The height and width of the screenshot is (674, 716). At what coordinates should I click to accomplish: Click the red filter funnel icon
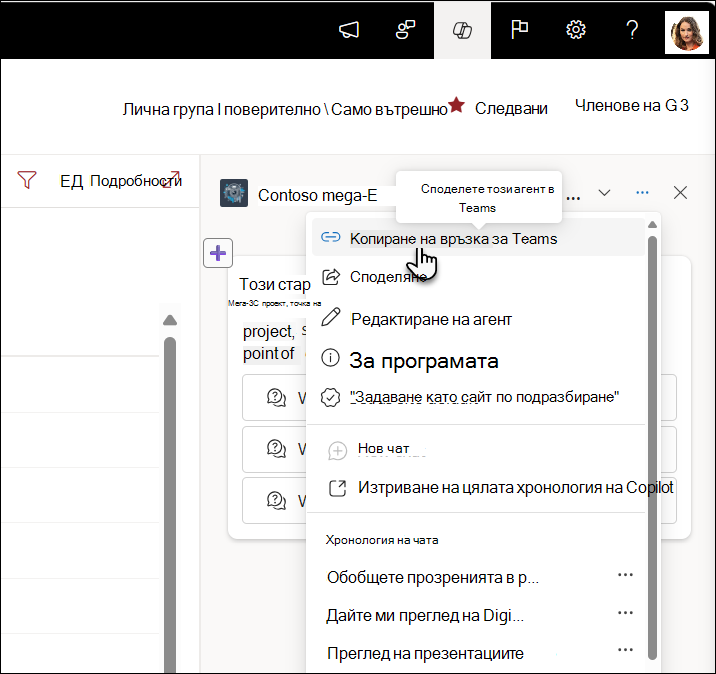[27, 179]
